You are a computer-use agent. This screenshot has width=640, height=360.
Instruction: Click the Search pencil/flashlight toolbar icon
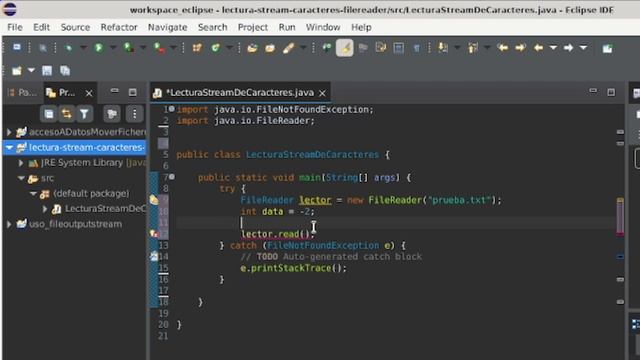coord(289,48)
